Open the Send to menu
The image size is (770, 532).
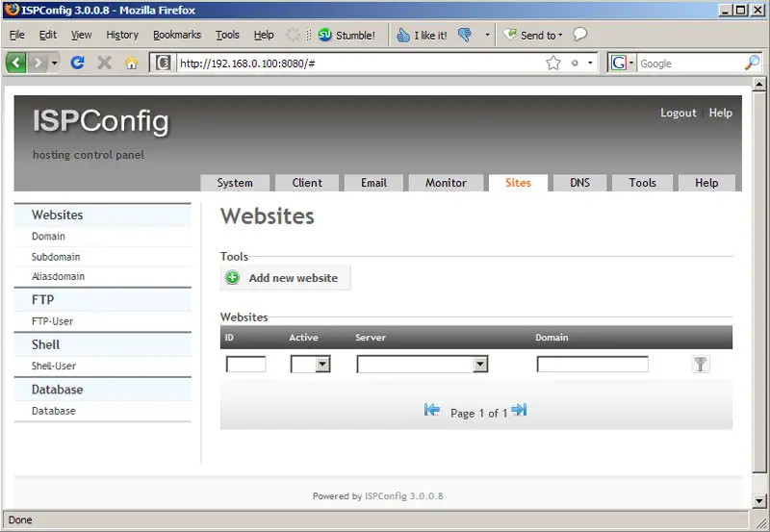(533, 35)
